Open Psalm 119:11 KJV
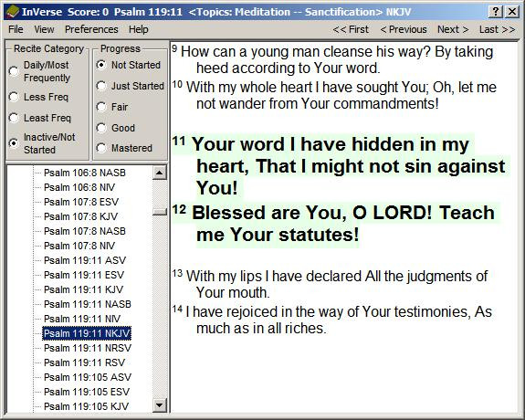The height and width of the screenshot is (420, 525). point(83,289)
